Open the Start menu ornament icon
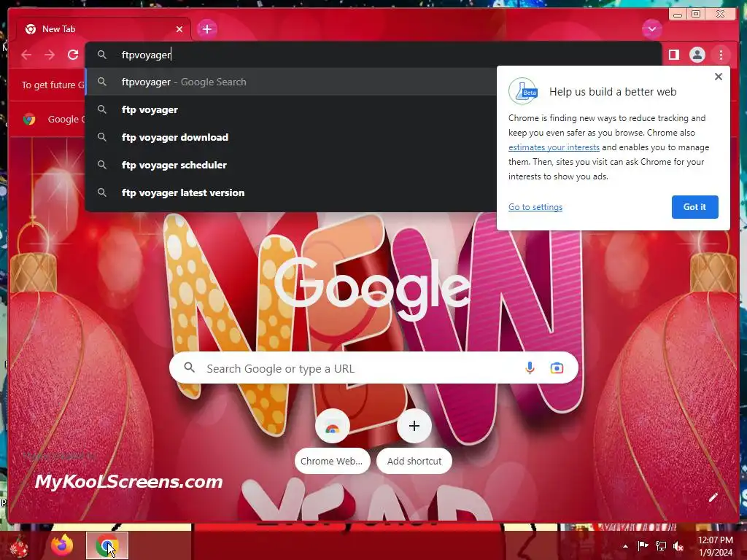Image resolution: width=747 pixels, height=560 pixels. pos(18,546)
